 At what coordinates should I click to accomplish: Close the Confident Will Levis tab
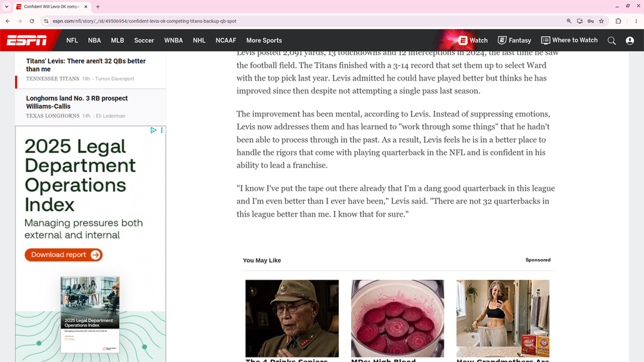coord(86,6)
